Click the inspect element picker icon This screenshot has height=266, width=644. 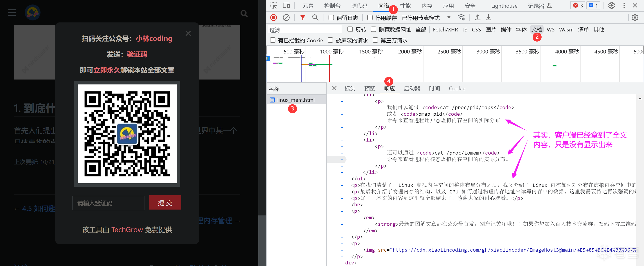coord(274,5)
